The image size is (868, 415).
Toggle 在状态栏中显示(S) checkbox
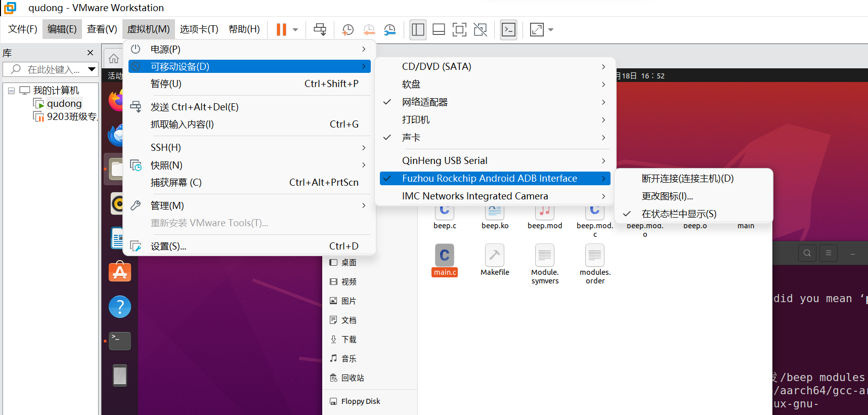pyautogui.click(x=693, y=214)
